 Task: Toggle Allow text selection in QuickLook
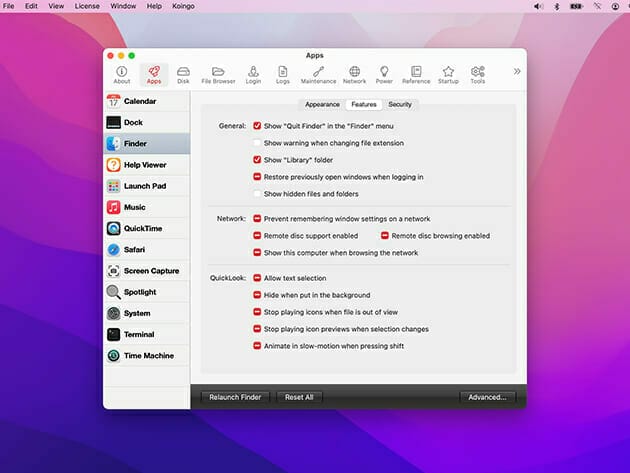point(257,278)
